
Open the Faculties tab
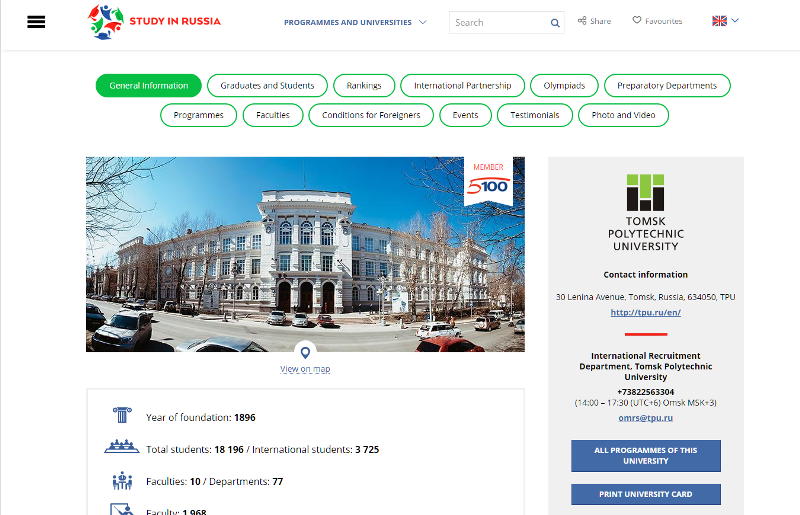[273, 115]
